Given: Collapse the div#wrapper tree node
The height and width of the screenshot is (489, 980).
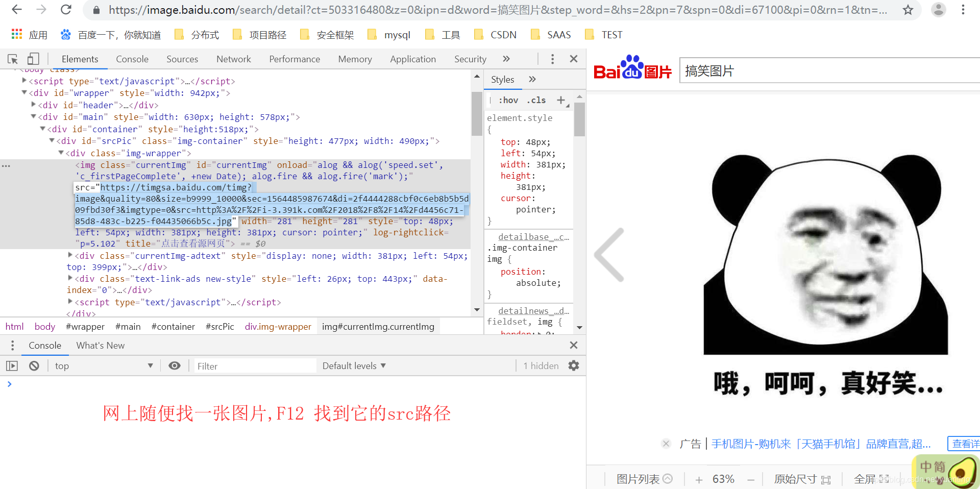Looking at the screenshot, I should (24, 93).
